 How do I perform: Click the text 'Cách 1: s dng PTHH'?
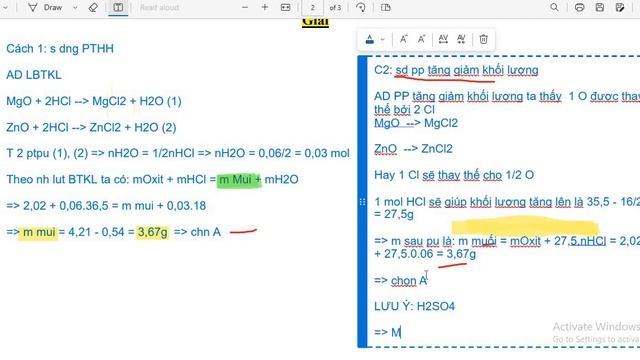coord(60,49)
